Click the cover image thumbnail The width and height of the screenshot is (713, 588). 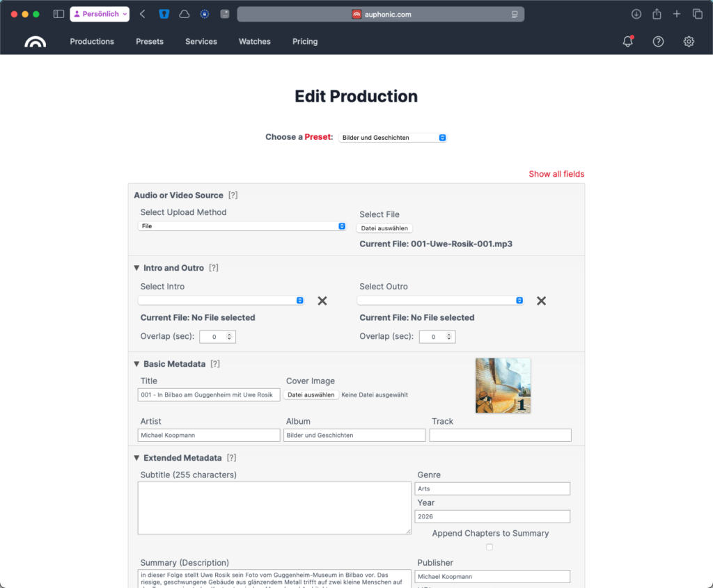503,386
